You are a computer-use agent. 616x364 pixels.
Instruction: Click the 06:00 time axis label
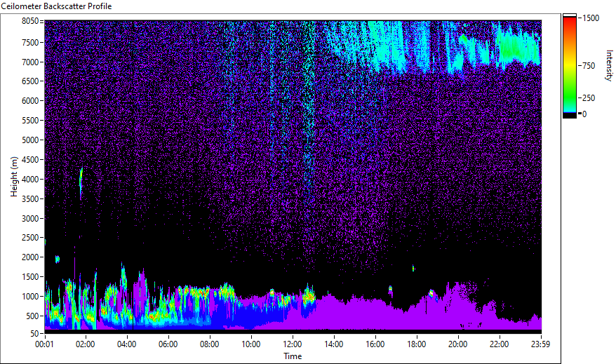(x=168, y=344)
